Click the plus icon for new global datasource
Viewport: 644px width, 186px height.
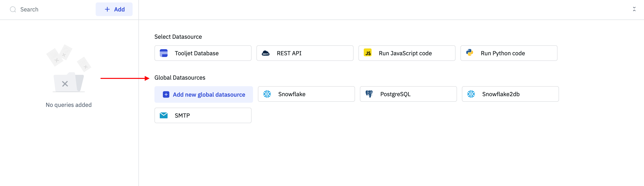[166, 94]
